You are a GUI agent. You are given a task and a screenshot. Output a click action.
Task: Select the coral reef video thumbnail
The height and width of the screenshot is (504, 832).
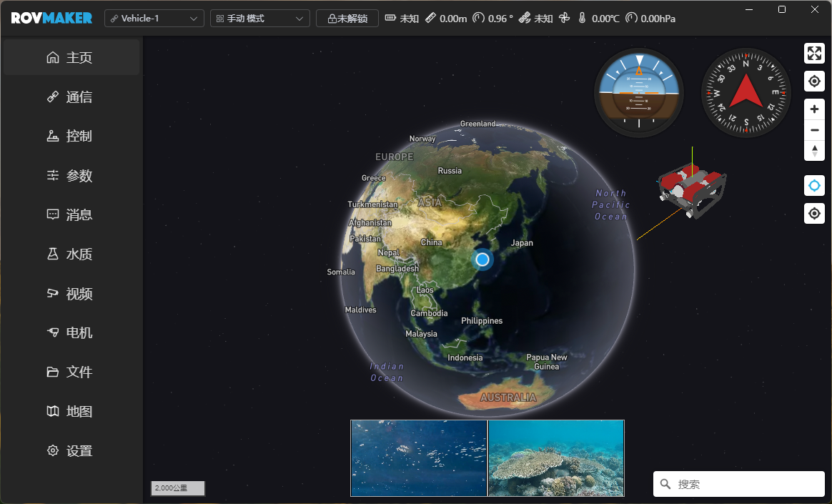(x=556, y=458)
